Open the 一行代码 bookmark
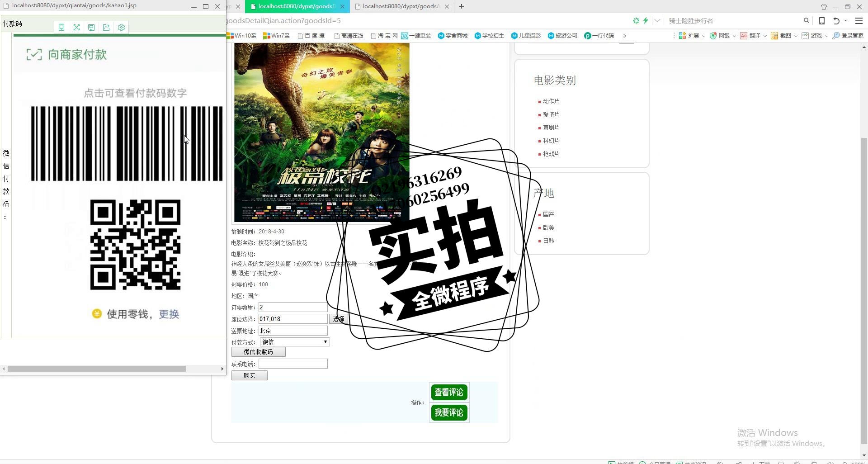 (x=599, y=36)
